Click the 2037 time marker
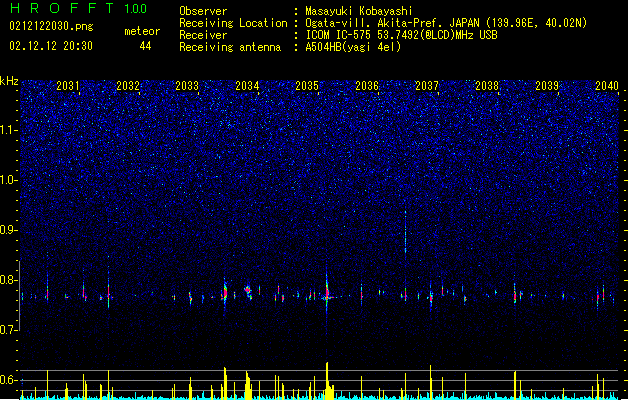The image size is (629, 400). coord(427,86)
